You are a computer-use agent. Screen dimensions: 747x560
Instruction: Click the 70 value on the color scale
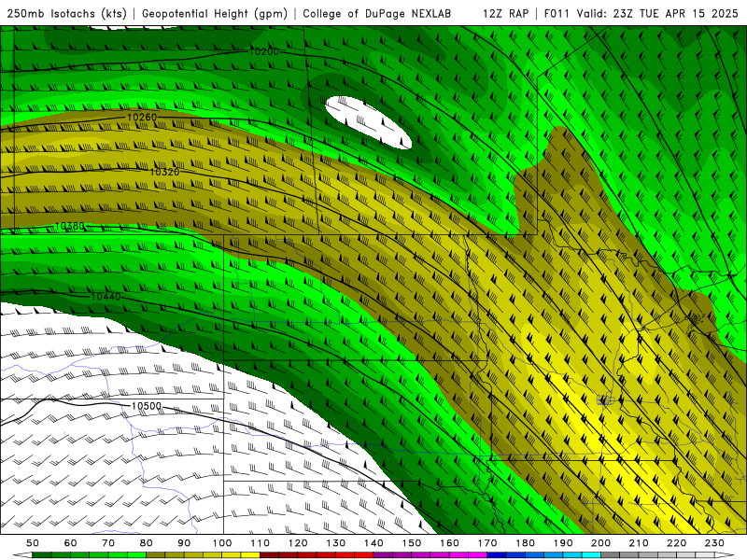coord(108,543)
